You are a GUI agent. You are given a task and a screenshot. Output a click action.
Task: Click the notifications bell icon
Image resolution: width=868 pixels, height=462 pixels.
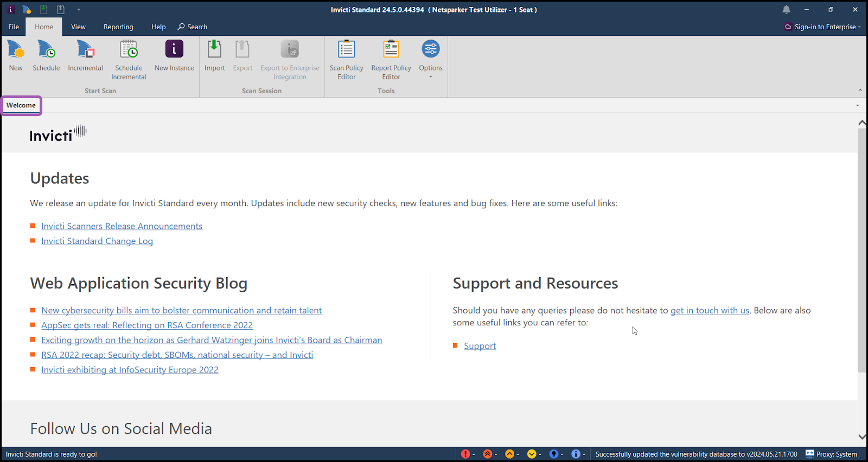[x=786, y=10]
